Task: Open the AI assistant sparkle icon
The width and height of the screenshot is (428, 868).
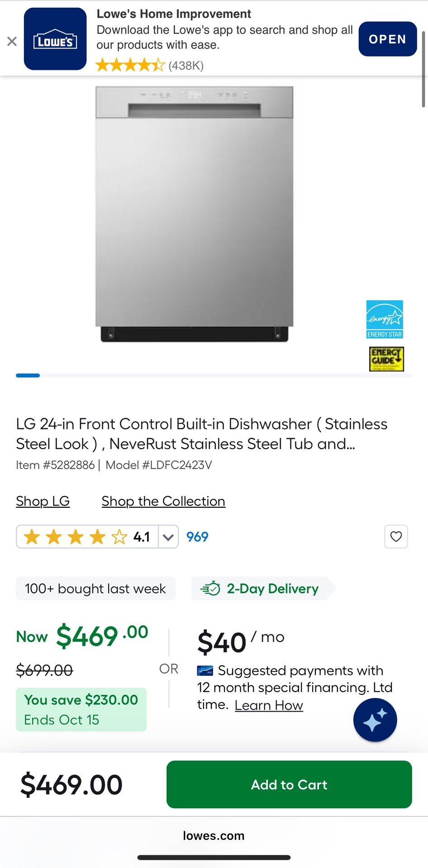Action: click(x=375, y=720)
